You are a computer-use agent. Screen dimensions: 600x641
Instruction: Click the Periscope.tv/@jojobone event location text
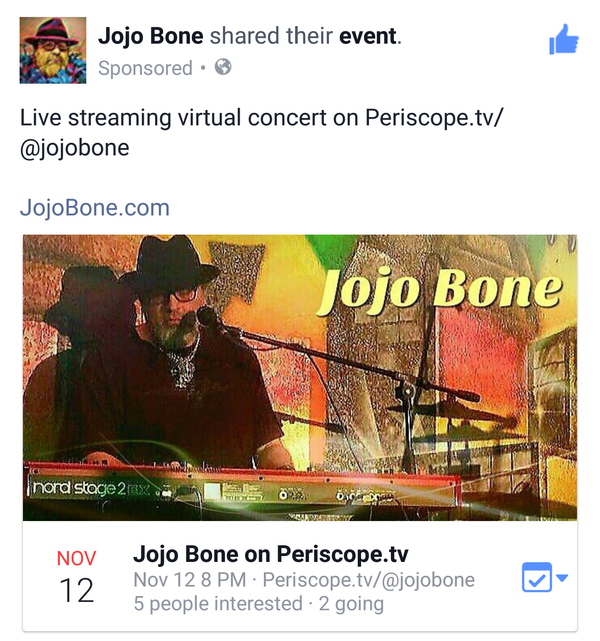coord(369,579)
